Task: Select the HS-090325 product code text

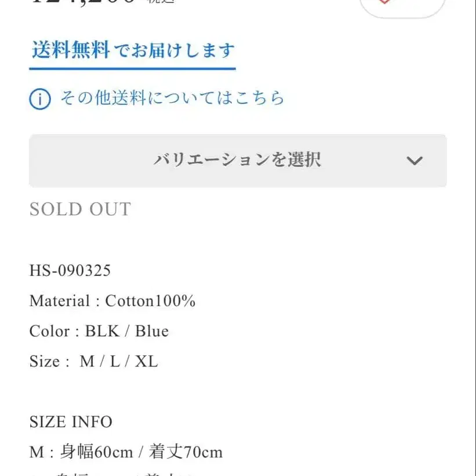Action: 70,271
